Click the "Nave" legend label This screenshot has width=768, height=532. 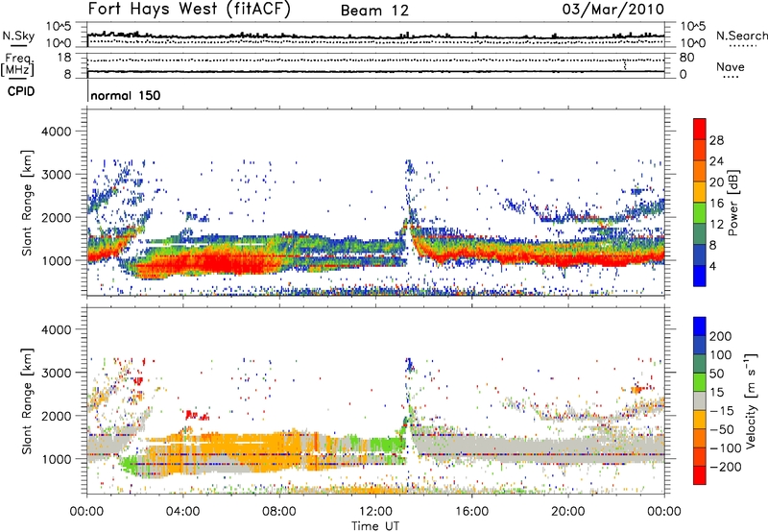(731, 67)
